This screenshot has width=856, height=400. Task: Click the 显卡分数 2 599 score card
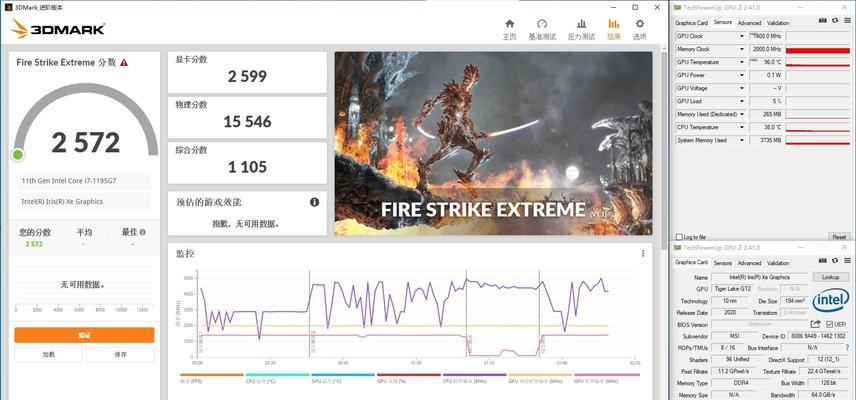point(247,73)
